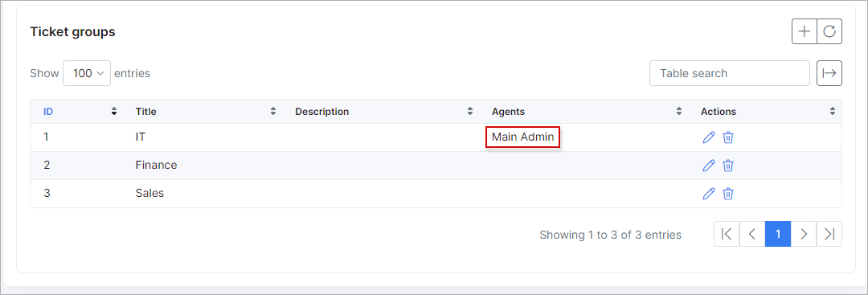Go to next page of results
Viewport: 868px width, 295px height.
[803, 234]
